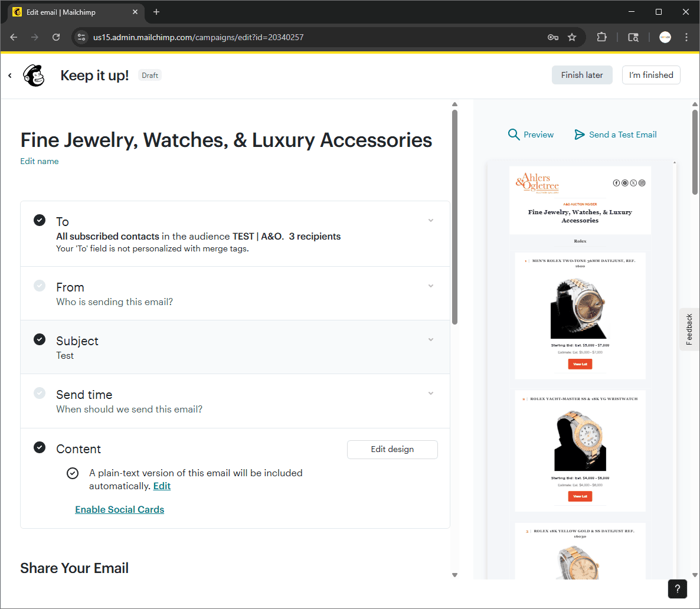The width and height of the screenshot is (700, 609).
Task: Expand the Send time section chevron
Action: pos(431,393)
